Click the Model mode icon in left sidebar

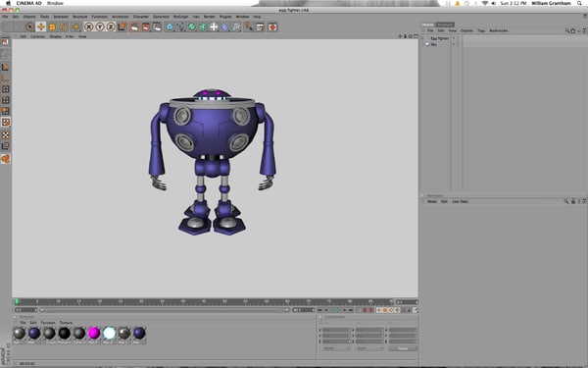click(x=5, y=67)
